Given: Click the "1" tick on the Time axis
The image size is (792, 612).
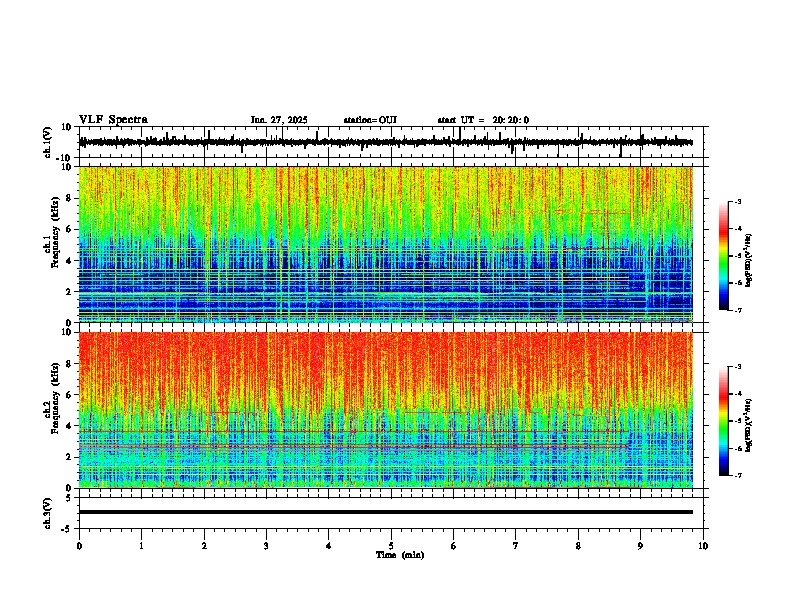Looking at the screenshot, I should pos(141,546).
